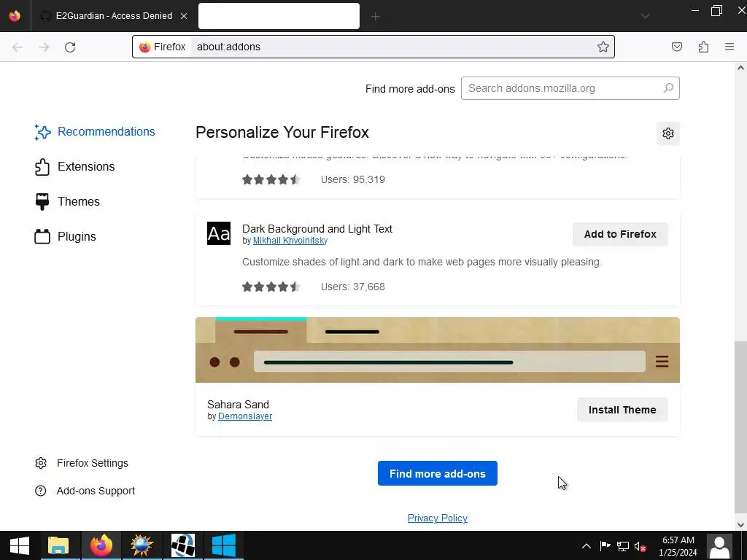Click the star rating beside Users: 95,319
Image resolution: width=747 pixels, height=560 pixels.
(271, 179)
